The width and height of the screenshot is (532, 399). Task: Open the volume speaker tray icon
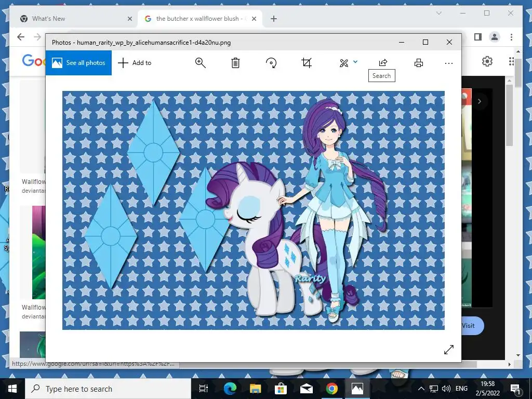(446, 389)
